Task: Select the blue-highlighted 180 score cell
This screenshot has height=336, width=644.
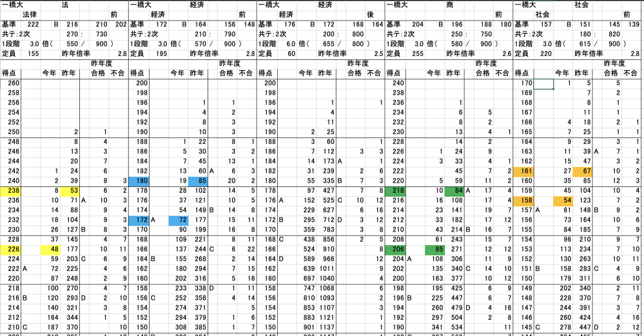Action: coord(139,181)
